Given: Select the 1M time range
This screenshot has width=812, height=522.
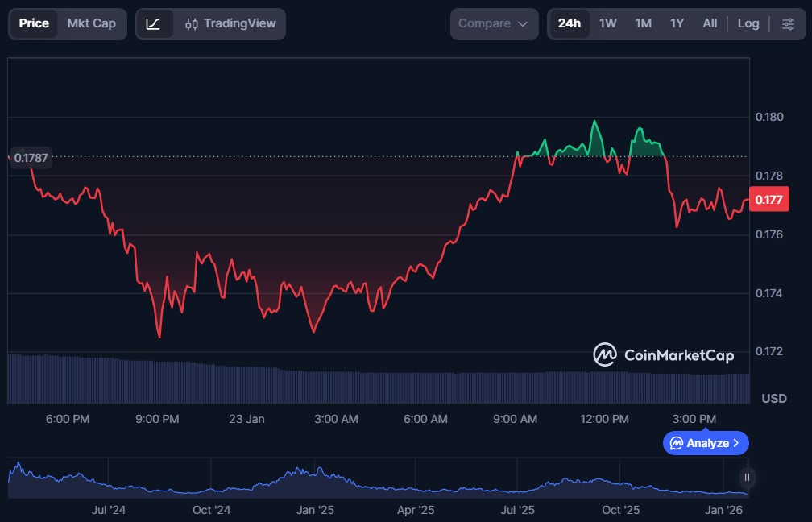Looking at the screenshot, I should pos(643,24).
